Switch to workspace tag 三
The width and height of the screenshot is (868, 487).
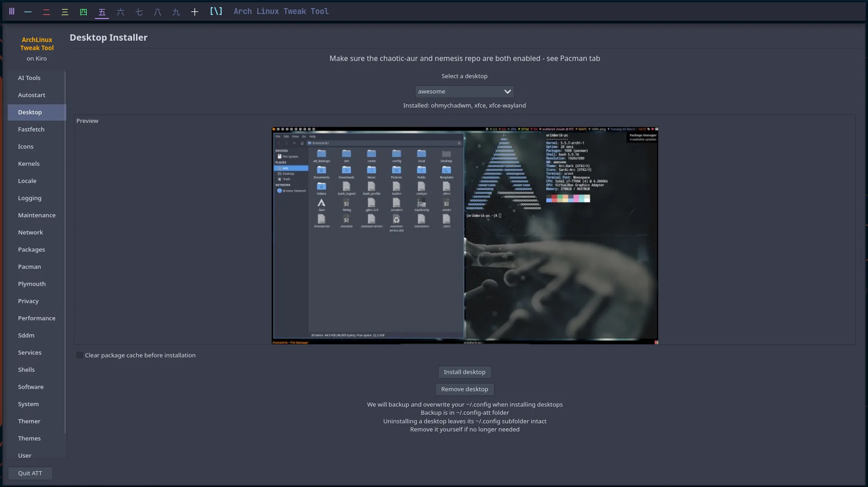pyautogui.click(x=65, y=12)
